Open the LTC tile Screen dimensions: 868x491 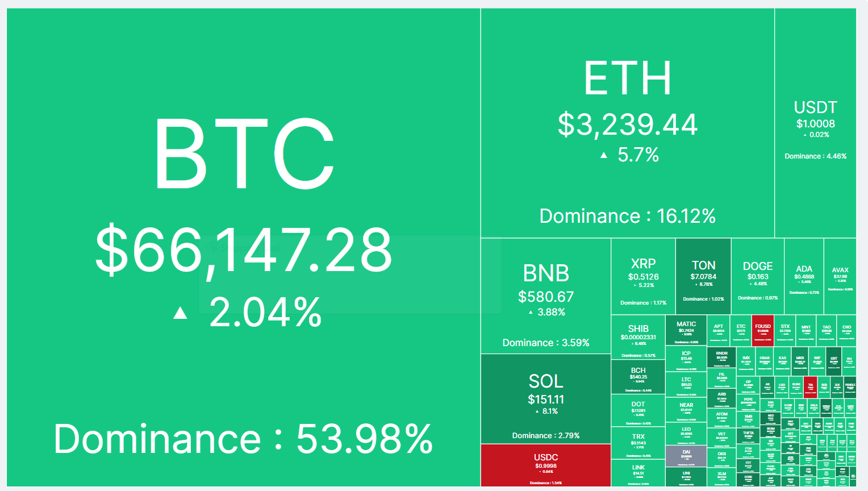686,385
